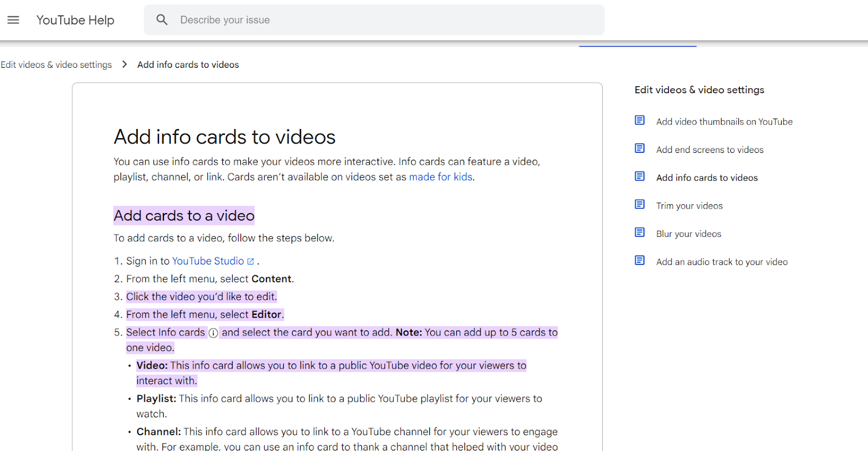Open the hamburger main menu

(x=13, y=20)
